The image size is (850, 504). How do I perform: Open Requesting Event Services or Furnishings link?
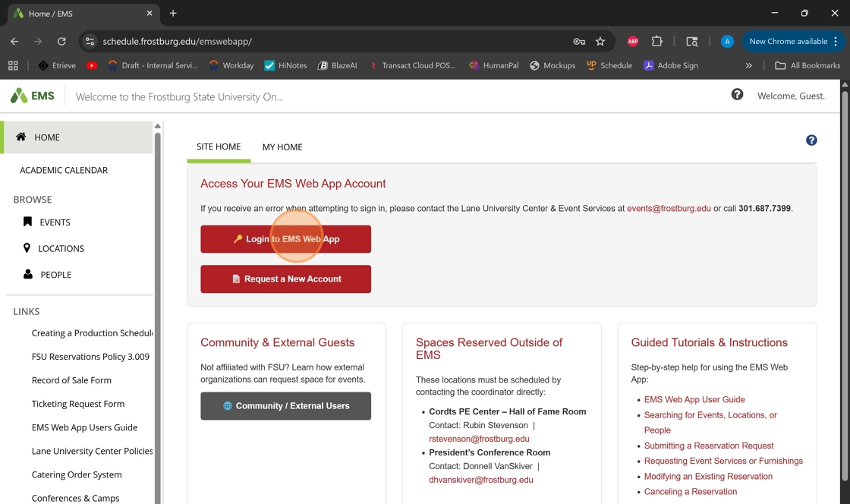click(723, 461)
